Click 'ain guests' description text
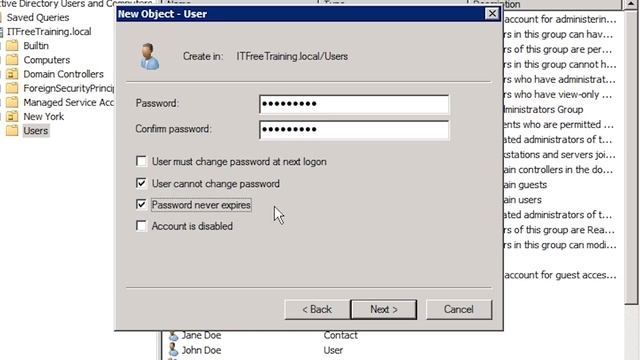 [x=525, y=185]
